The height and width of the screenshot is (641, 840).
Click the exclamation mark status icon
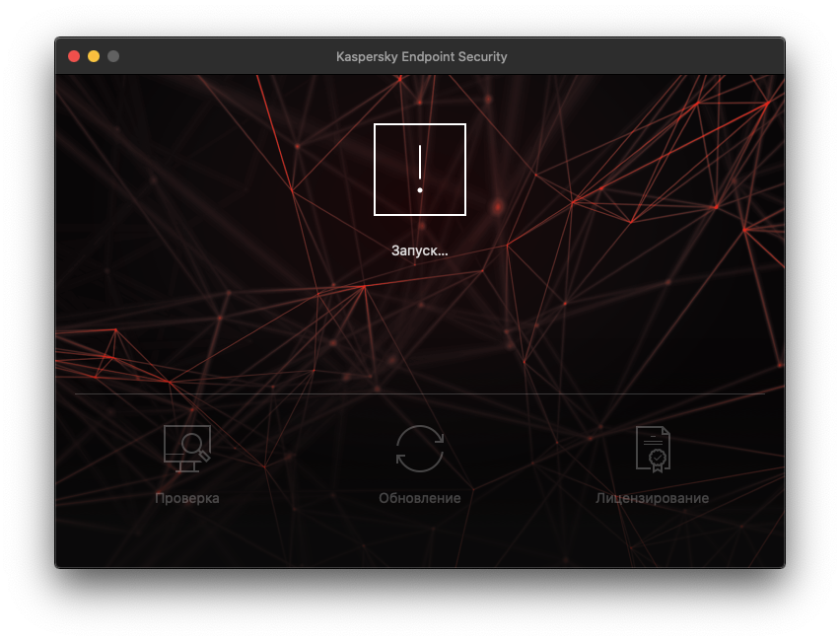419,170
